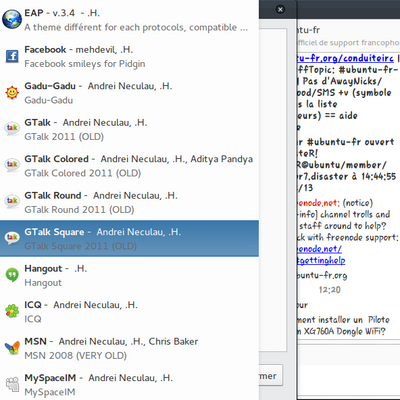Click the EAP theme description text
Image resolution: width=400 pixels, height=400 pixels.
[x=136, y=27]
